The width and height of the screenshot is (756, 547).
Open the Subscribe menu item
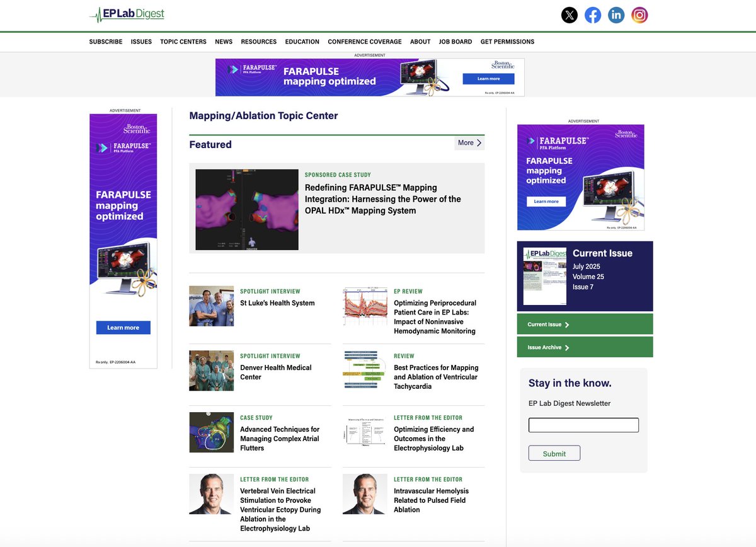point(106,42)
